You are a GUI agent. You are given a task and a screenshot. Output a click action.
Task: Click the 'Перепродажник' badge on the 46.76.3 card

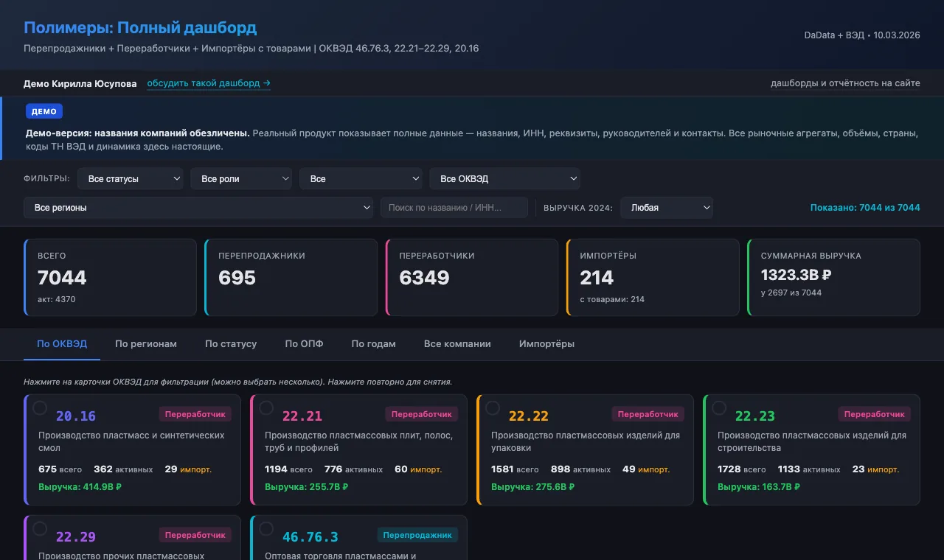click(419, 535)
